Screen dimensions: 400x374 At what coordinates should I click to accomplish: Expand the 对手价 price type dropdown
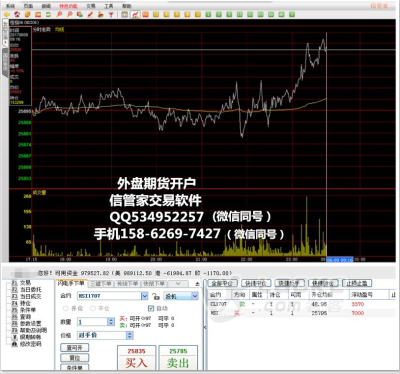pyautogui.click(x=130, y=335)
